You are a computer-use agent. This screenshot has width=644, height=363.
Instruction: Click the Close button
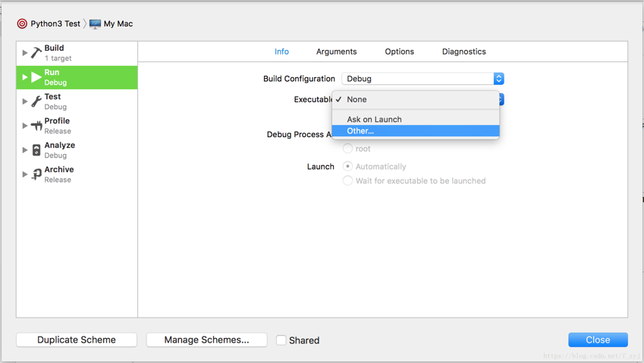tap(598, 340)
